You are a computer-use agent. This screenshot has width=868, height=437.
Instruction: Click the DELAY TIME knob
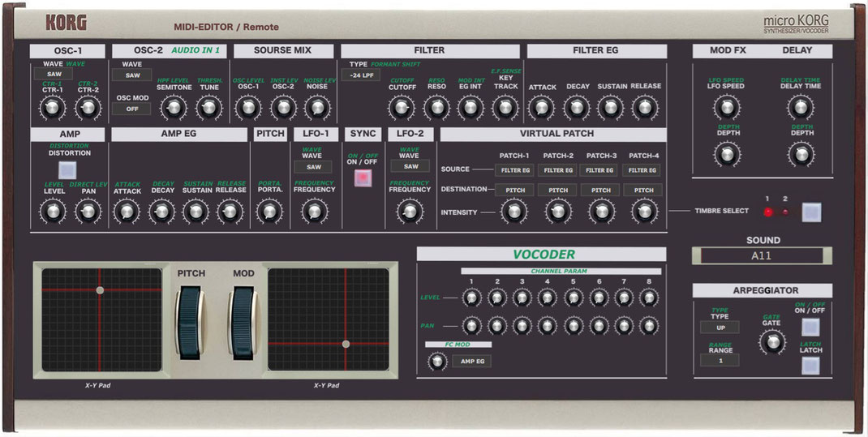click(801, 108)
